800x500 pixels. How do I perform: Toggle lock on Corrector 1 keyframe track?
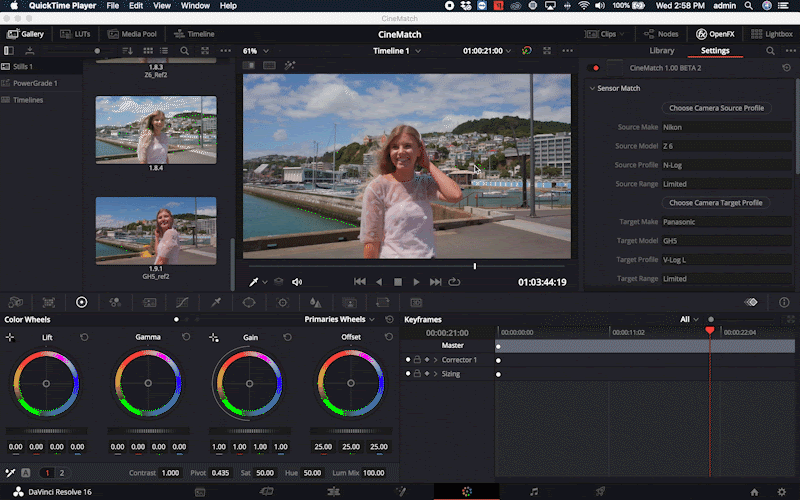pos(416,359)
